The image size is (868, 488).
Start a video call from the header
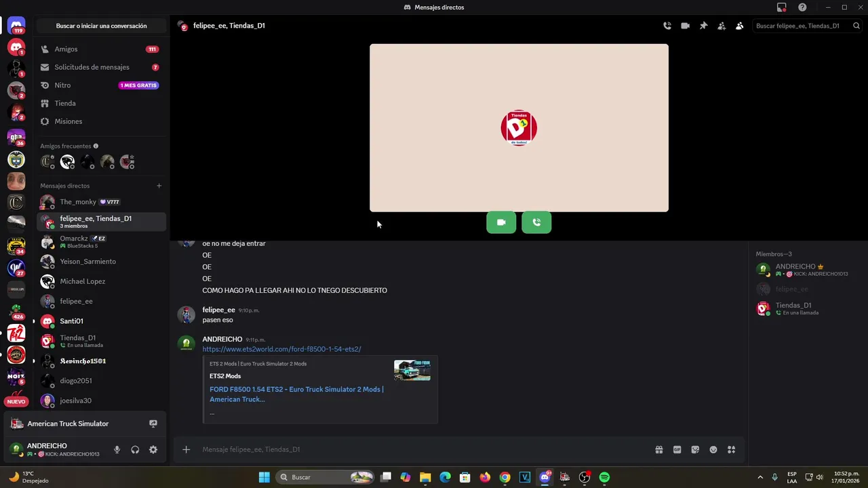tap(686, 26)
